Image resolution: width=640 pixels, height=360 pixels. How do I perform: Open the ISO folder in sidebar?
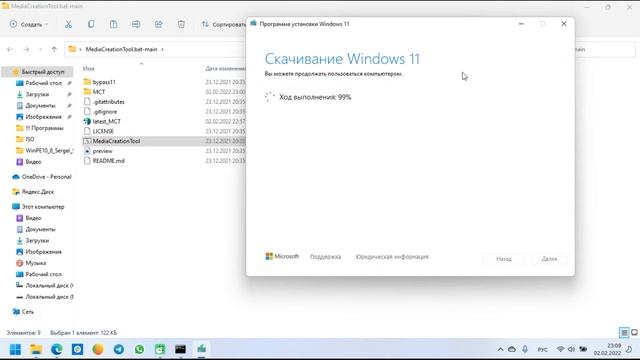(30, 139)
